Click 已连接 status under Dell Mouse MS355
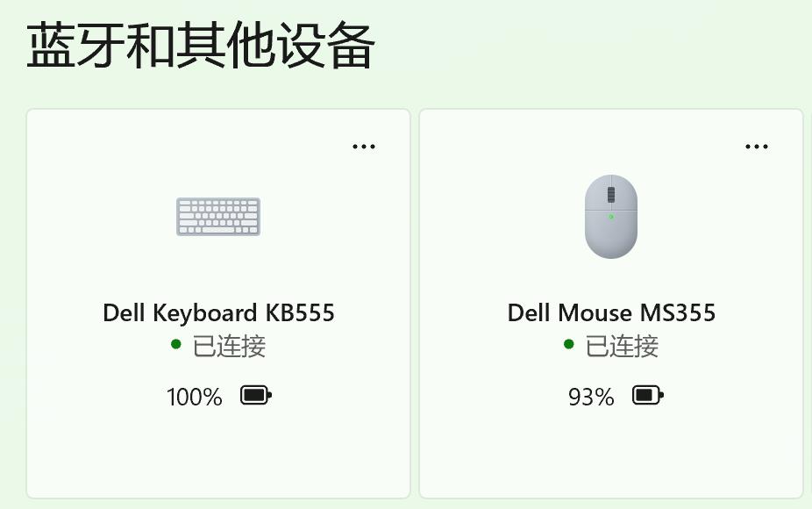812x509 pixels. [x=622, y=347]
